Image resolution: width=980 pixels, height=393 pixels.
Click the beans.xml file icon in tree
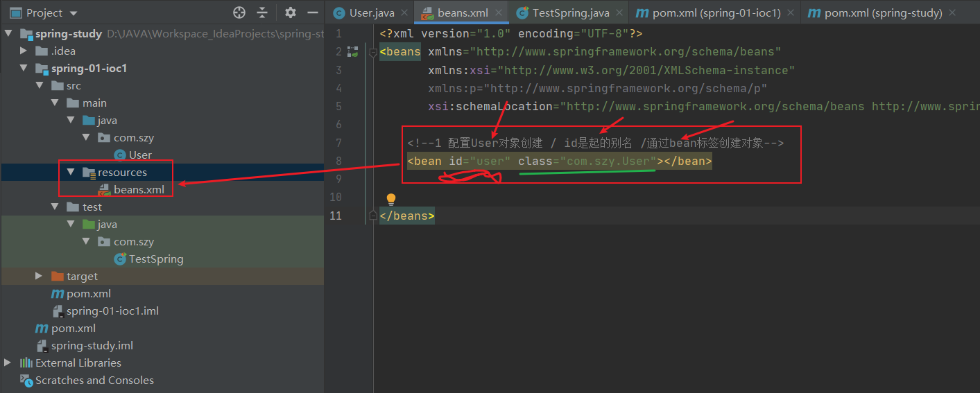click(x=104, y=190)
